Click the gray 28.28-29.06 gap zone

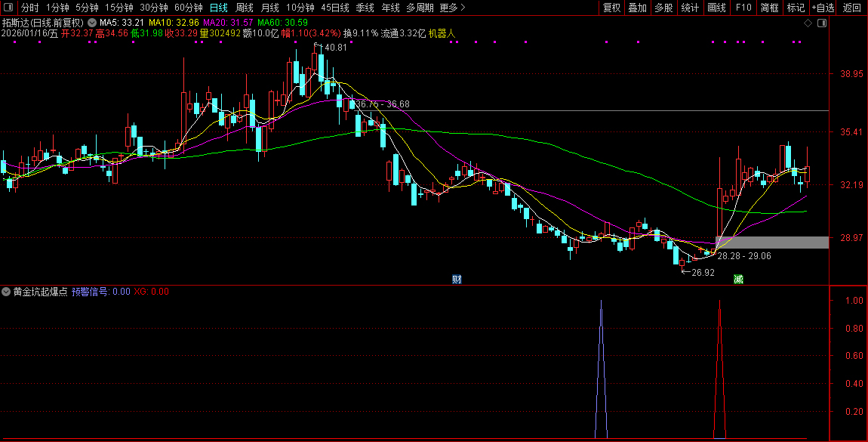(770, 243)
